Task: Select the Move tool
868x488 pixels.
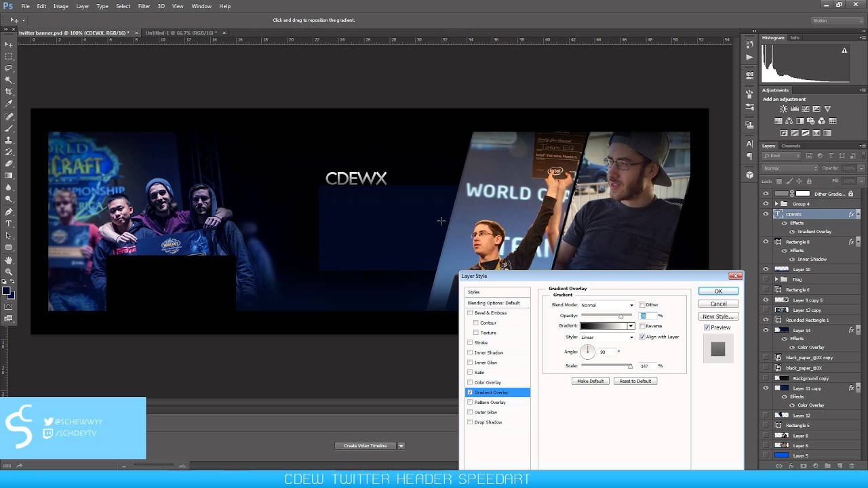Action: [9, 44]
